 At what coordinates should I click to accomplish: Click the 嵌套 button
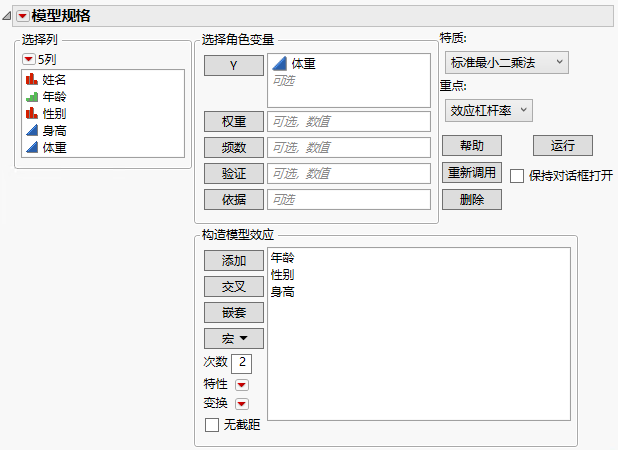(x=234, y=312)
